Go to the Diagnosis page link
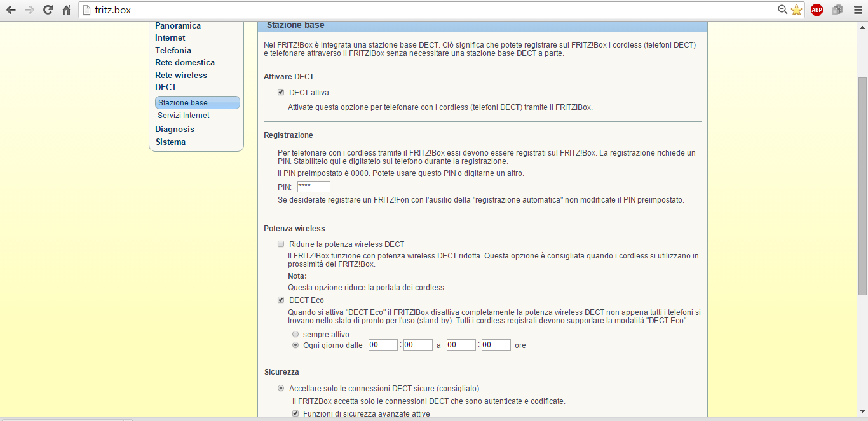The height and width of the screenshot is (421, 868). coord(175,129)
